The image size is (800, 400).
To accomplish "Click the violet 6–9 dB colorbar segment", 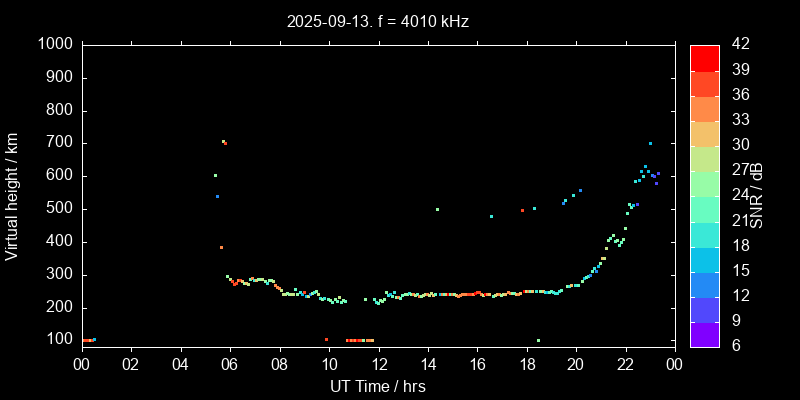I will [x=705, y=333].
